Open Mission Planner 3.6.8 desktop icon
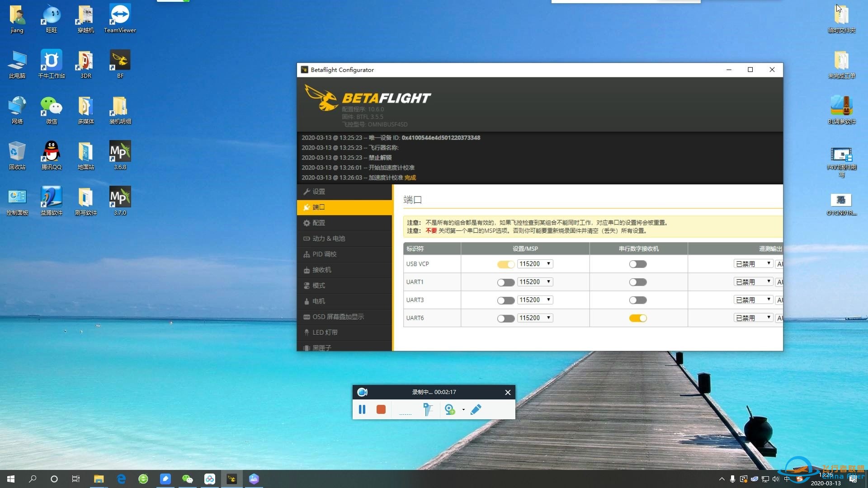The height and width of the screenshot is (488, 868). click(x=120, y=155)
